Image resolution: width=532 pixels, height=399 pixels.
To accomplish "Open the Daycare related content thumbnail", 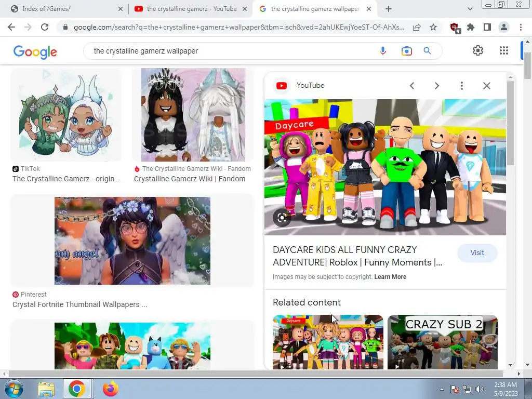I will 328,342.
